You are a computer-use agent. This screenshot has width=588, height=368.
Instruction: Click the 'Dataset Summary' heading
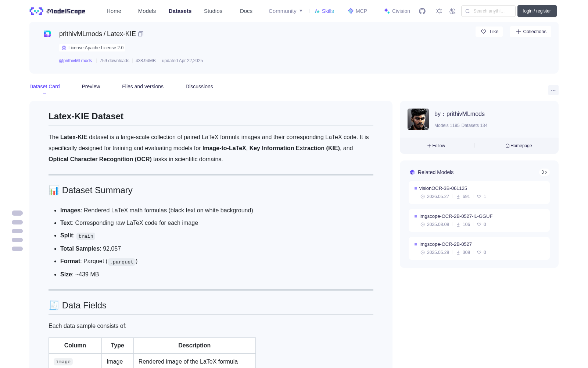pos(90,190)
